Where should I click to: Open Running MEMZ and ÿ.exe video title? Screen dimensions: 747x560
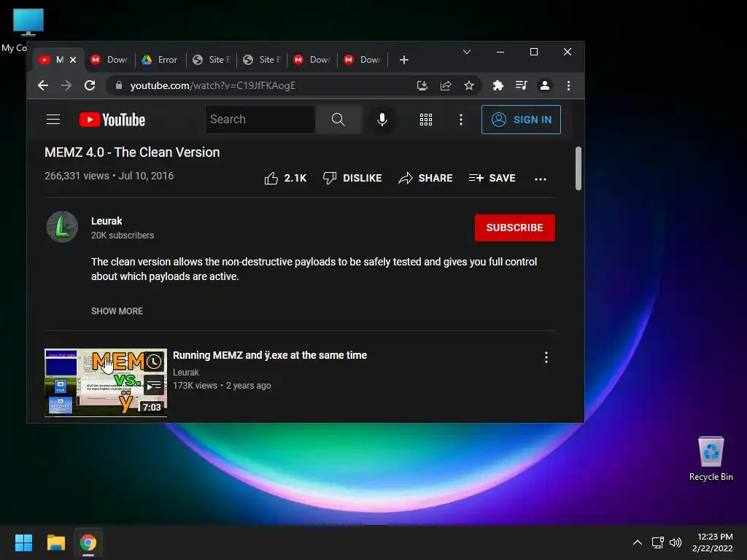click(x=270, y=355)
